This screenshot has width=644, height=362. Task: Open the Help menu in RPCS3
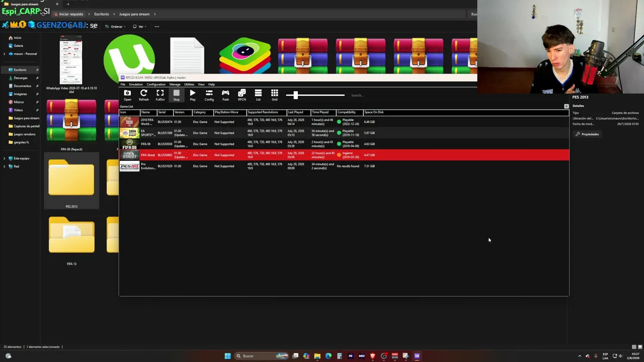[211, 84]
